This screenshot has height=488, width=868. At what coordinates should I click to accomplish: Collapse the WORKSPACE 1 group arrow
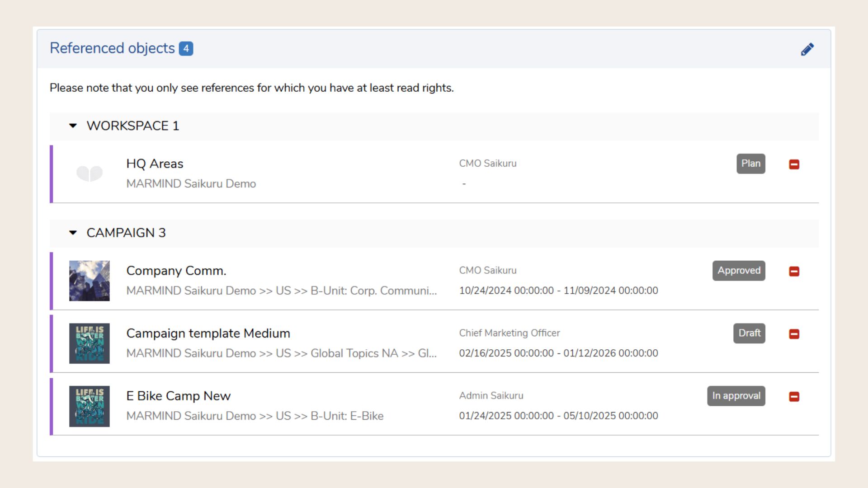click(x=73, y=126)
